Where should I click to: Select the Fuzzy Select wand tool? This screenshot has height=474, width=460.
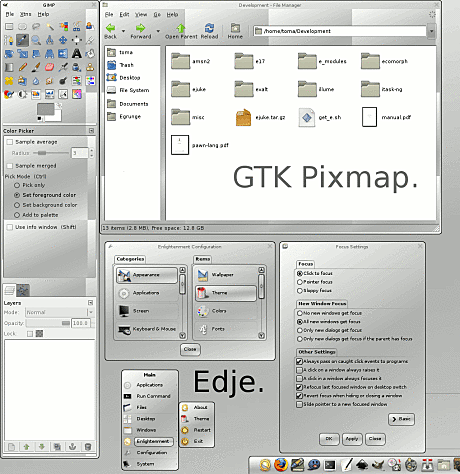pyautogui.click(x=50, y=26)
